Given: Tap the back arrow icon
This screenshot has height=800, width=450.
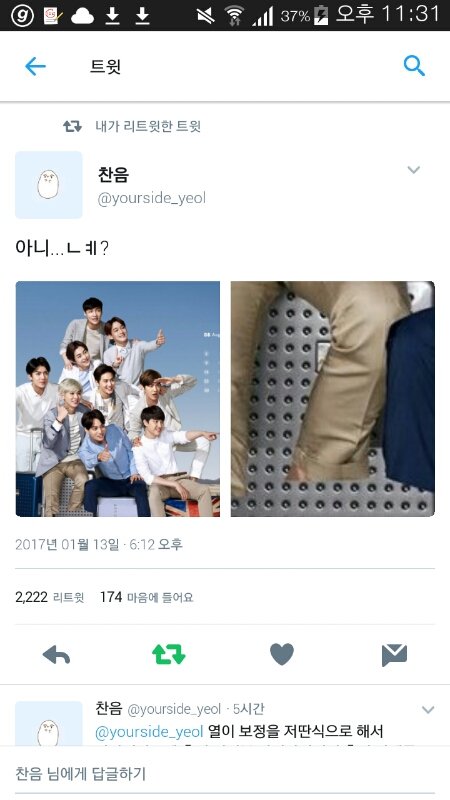Looking at the screenshot, I should 35,66.
